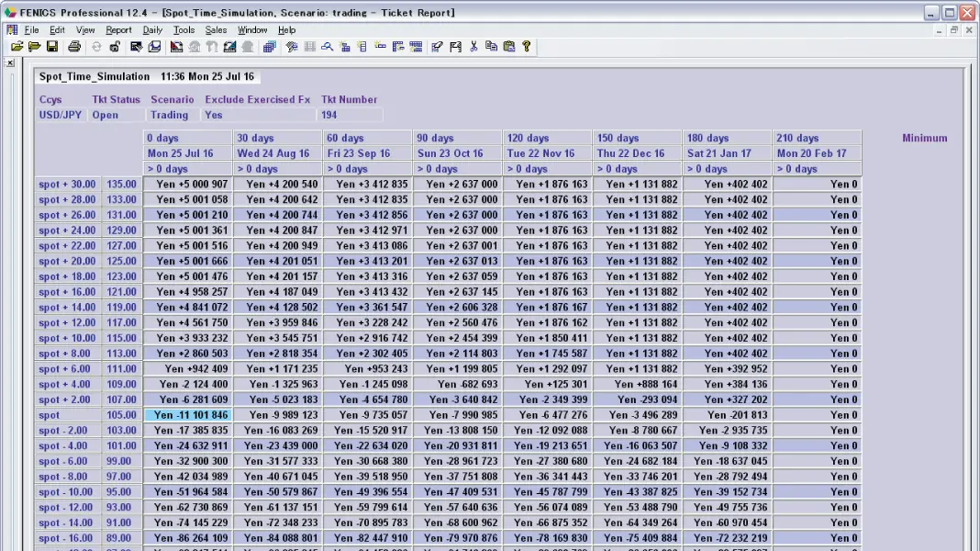Select row label 'spot + 30.00'

68,184
